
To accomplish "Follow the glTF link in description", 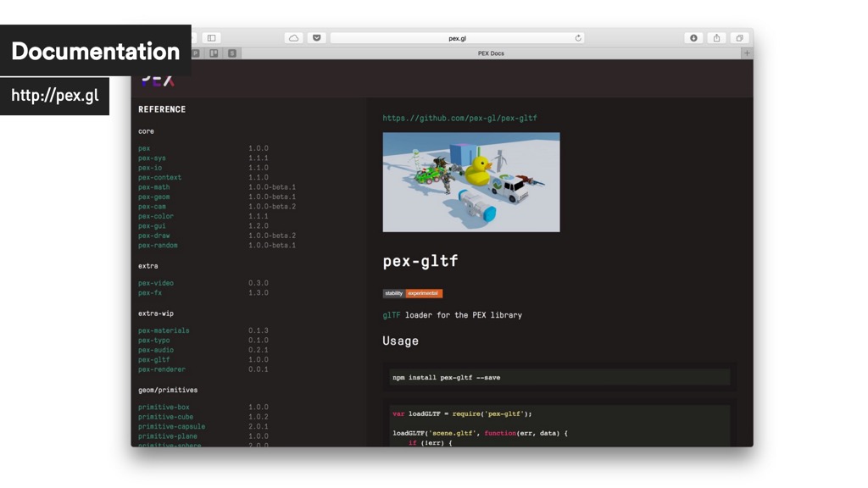I will pyautogui.click(x=392, y=315).
